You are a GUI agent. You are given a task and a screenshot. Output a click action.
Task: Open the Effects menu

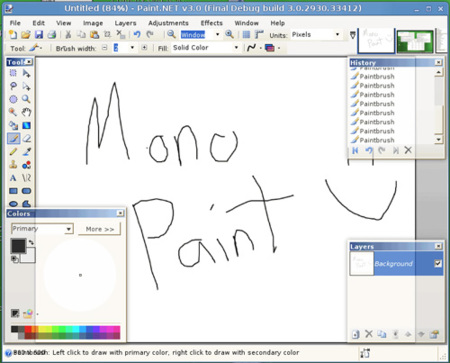click(x=211, y=23)
